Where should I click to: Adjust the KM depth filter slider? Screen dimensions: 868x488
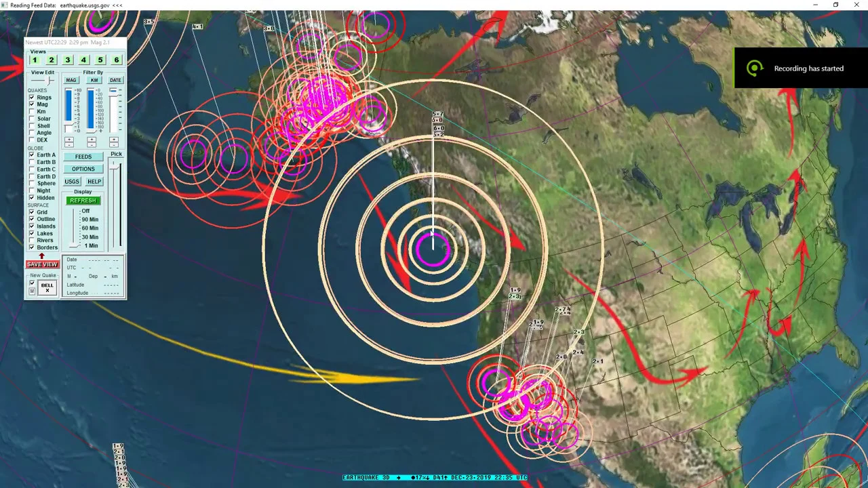(92, 131)
